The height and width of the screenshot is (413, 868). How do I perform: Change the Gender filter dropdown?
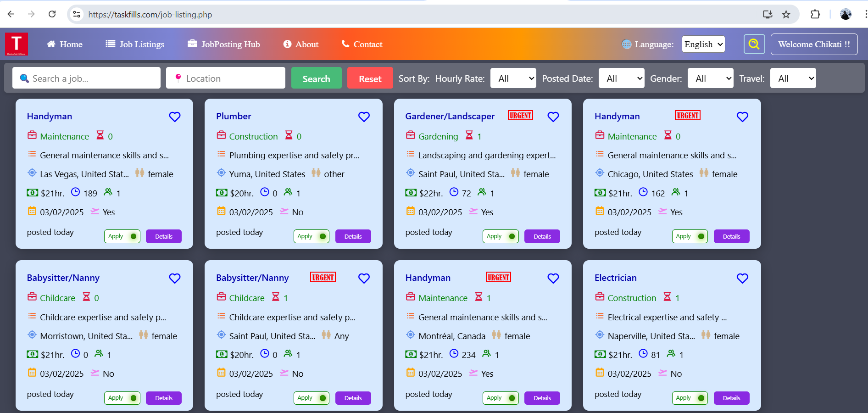click(710, 78)
